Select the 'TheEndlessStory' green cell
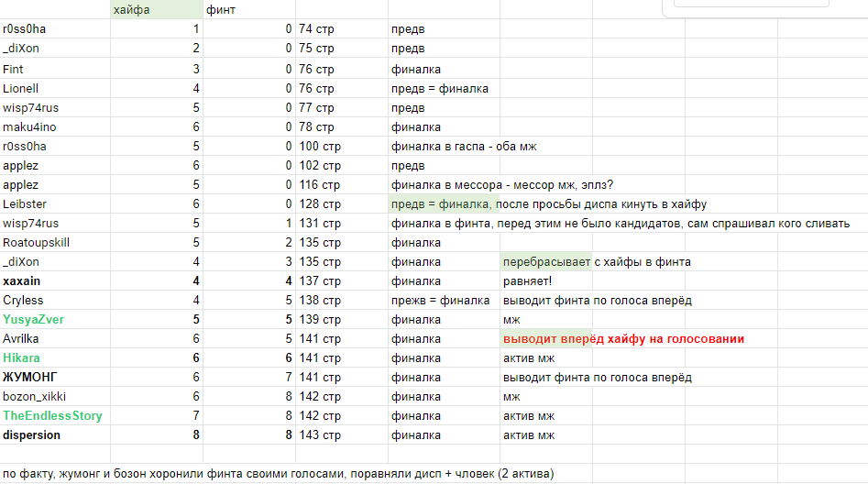Viewport: 868px width, 484px height. [x=55, y=415]
